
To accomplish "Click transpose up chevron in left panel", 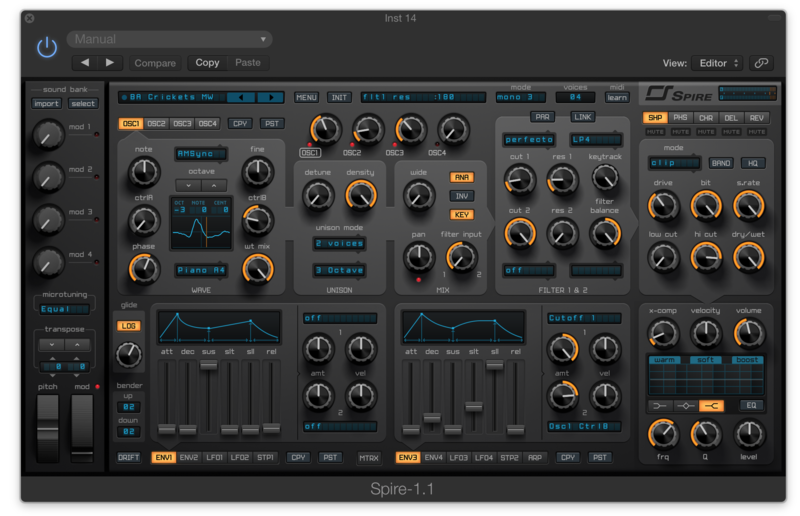I will [x=77, y=345].
